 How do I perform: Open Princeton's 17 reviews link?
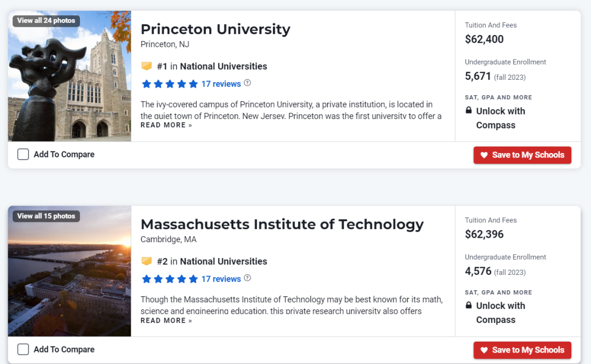coord(221,84)
